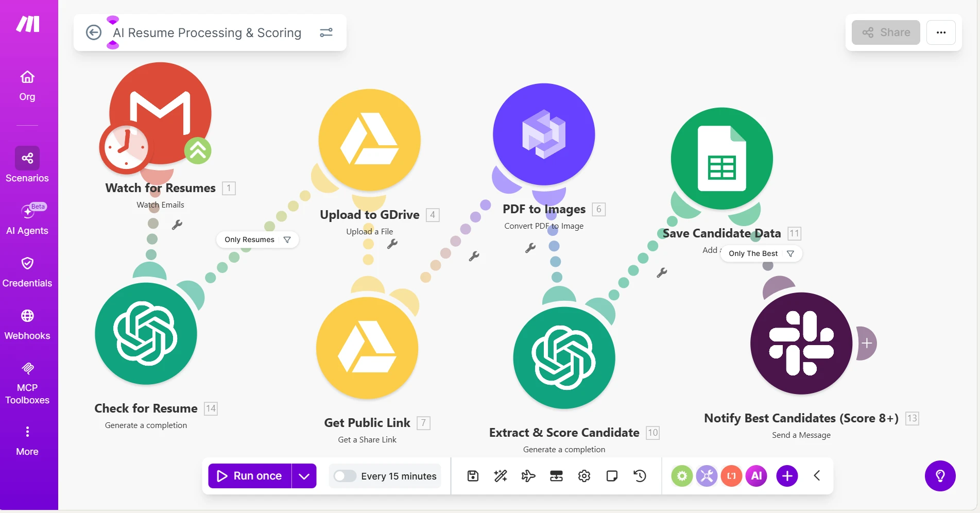Open the purple Flow Control favorite
Image resolution: width=980 pixels, height=513 pixels.
pos(707,476)
